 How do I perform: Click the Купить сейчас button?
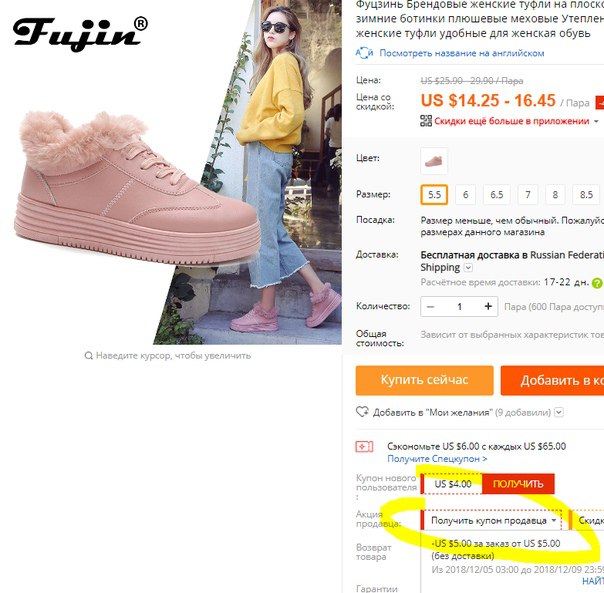424,380
